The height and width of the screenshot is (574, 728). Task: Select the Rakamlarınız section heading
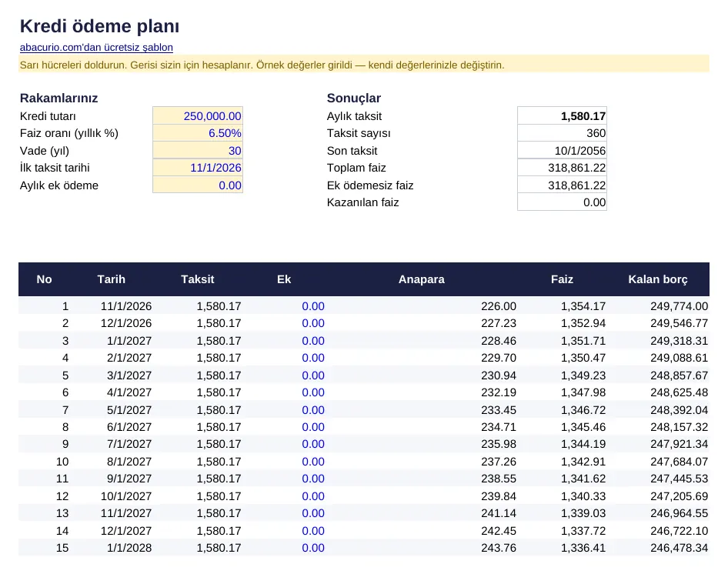(x=59, y=98)
